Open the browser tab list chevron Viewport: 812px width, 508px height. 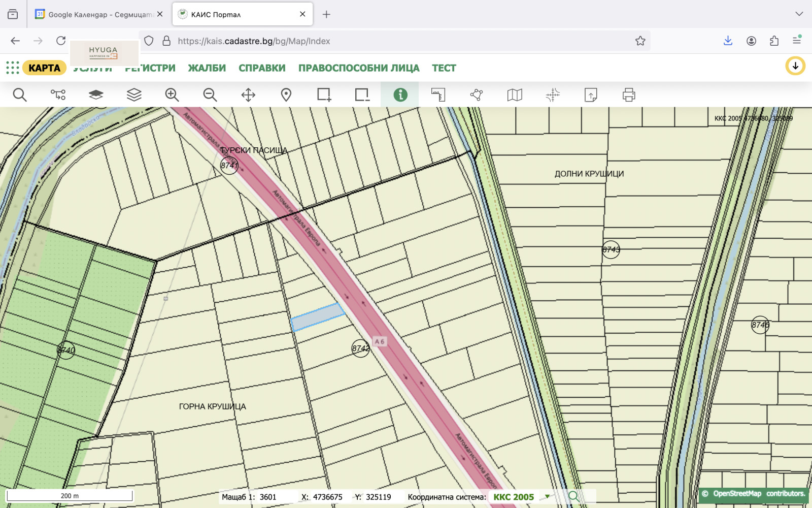799,14
